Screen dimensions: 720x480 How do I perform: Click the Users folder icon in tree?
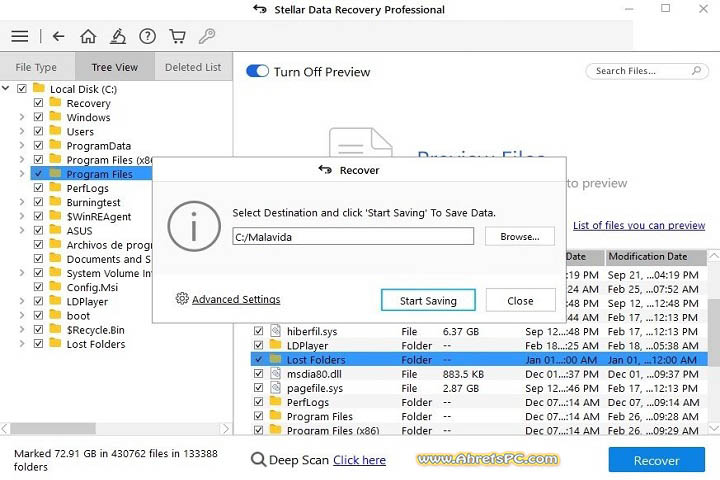55,130
